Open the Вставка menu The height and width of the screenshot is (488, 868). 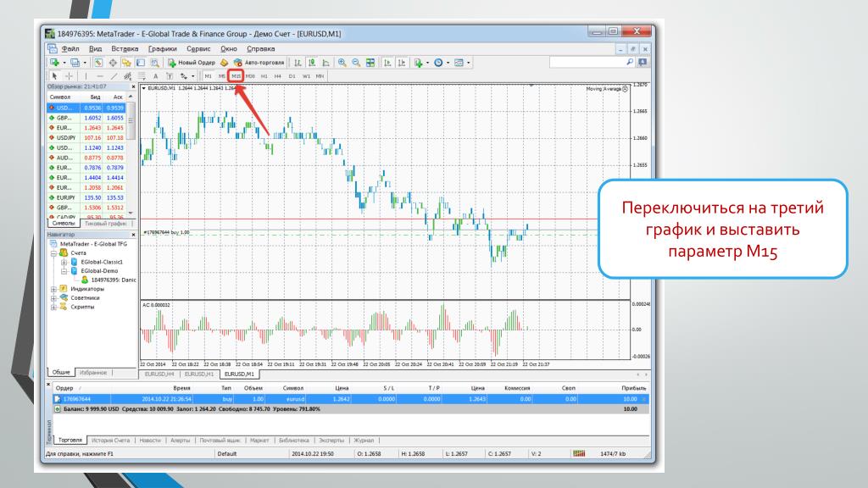click(125, 48)
